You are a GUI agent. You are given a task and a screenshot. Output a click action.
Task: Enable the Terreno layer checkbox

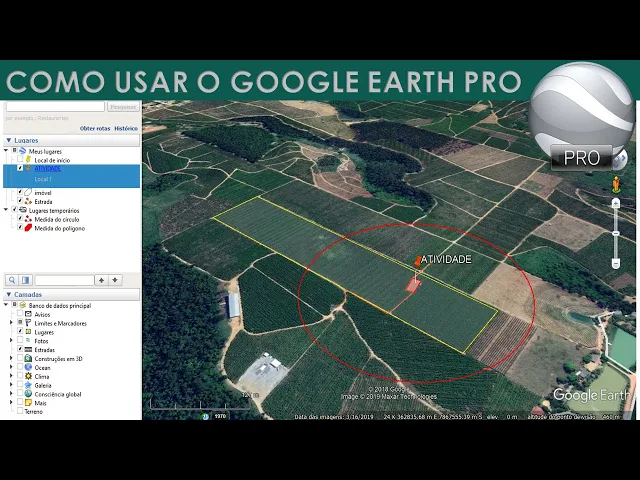coord(20,411)
